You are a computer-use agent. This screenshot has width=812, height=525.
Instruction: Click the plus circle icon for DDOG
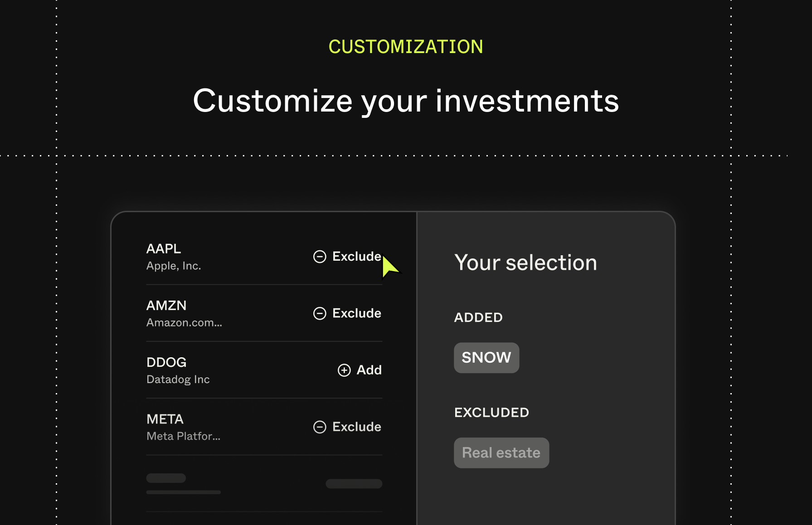(x=344, y=370)
